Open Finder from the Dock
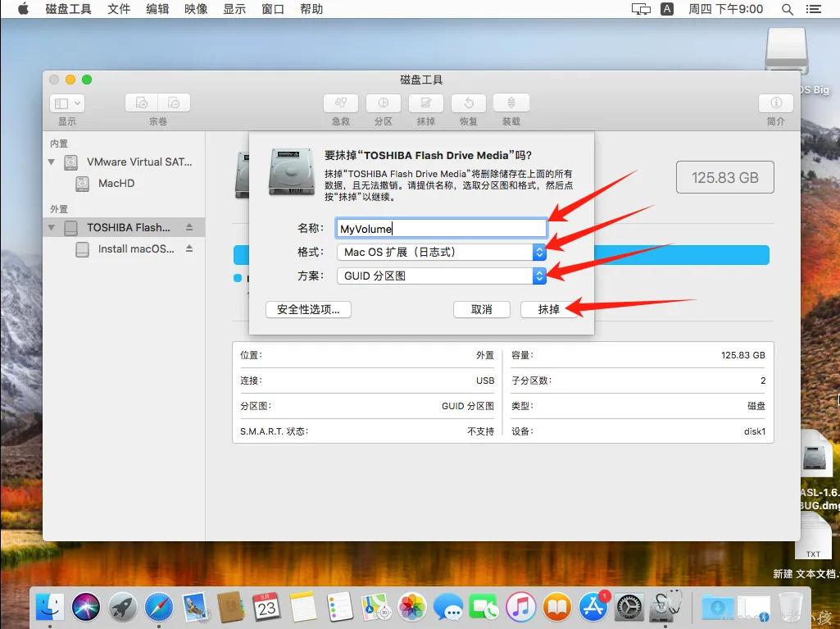The height and width of the screenshot is (629, 840). pyautogui.click(x=50, y=608)
